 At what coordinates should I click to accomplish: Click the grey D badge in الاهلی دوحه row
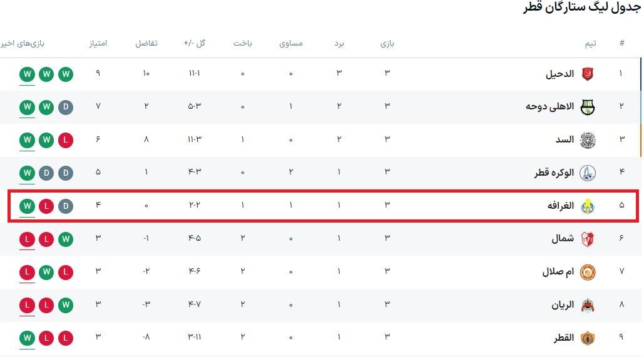click(x=66, y=106)
